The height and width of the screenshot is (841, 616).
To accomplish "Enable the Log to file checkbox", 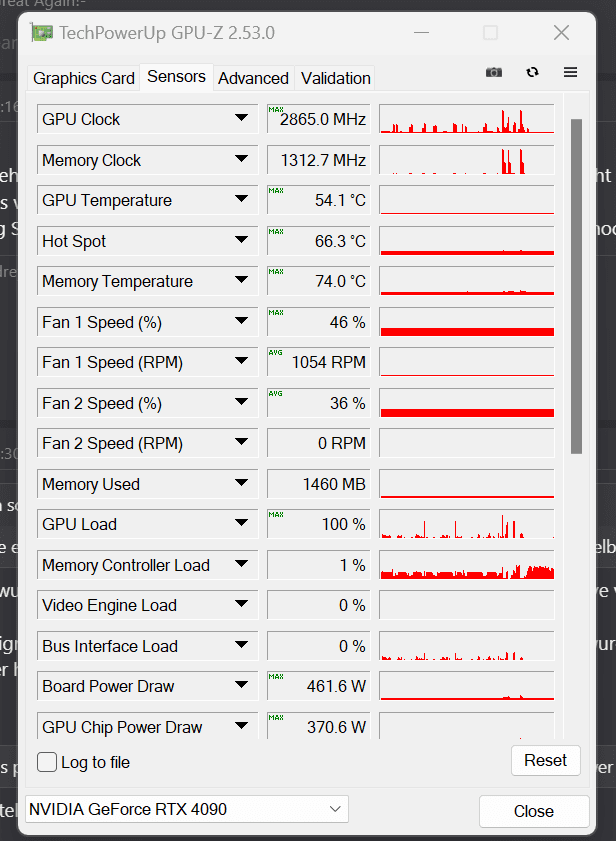I will (x=47, y=762).
